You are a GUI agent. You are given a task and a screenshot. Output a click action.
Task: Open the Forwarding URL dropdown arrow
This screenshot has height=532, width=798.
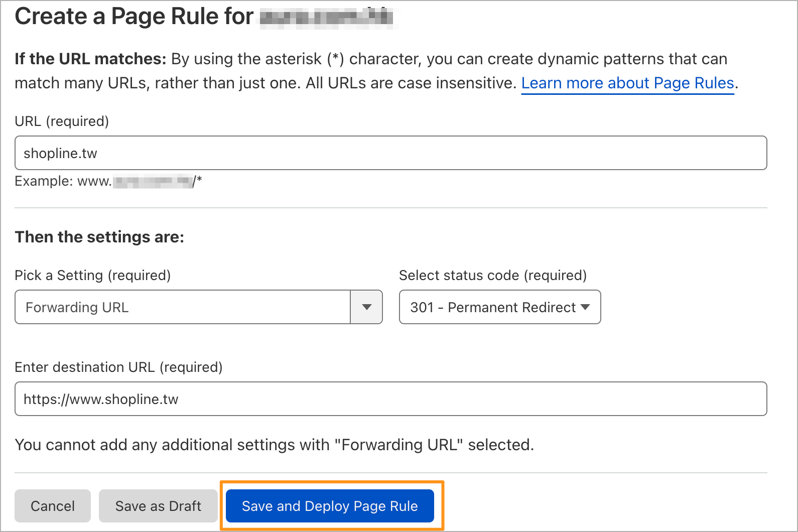(367, 307)
